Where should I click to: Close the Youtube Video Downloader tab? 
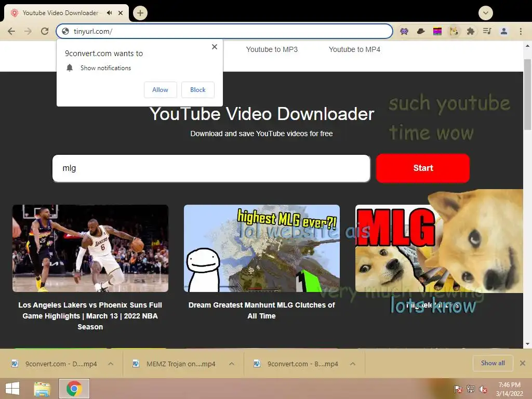coord(121,13)
